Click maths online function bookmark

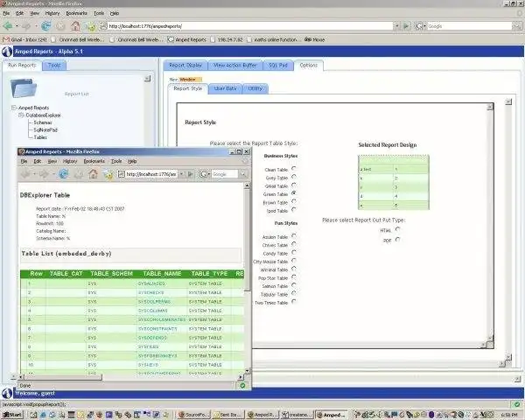pyautogui.click(x=272, y=39)
